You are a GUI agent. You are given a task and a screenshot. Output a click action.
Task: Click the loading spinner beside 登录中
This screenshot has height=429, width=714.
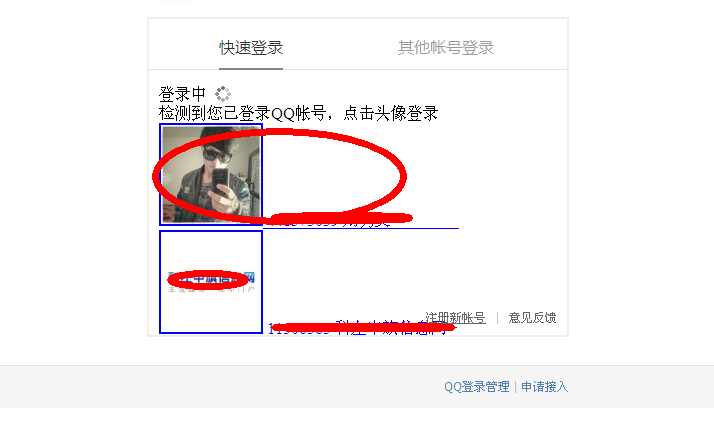pyautogui.click(x=223, y=94)
